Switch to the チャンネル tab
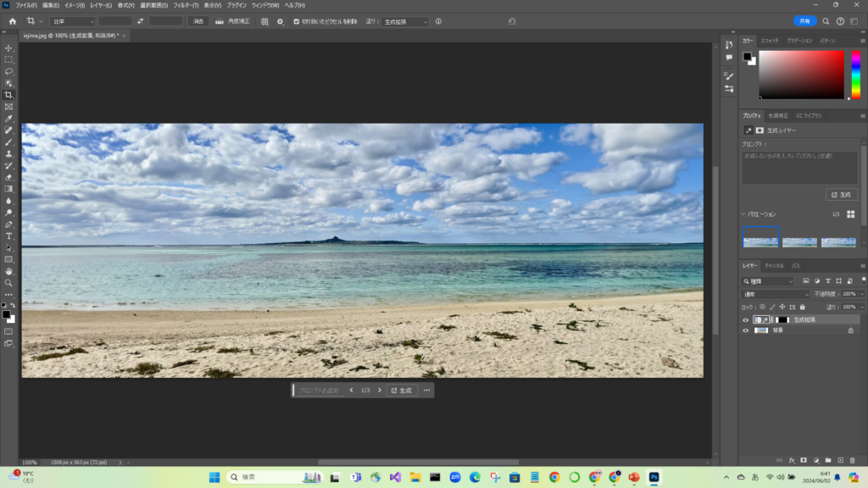The width and height of the screenshot is (868, 488). click(x=775, y=265)
